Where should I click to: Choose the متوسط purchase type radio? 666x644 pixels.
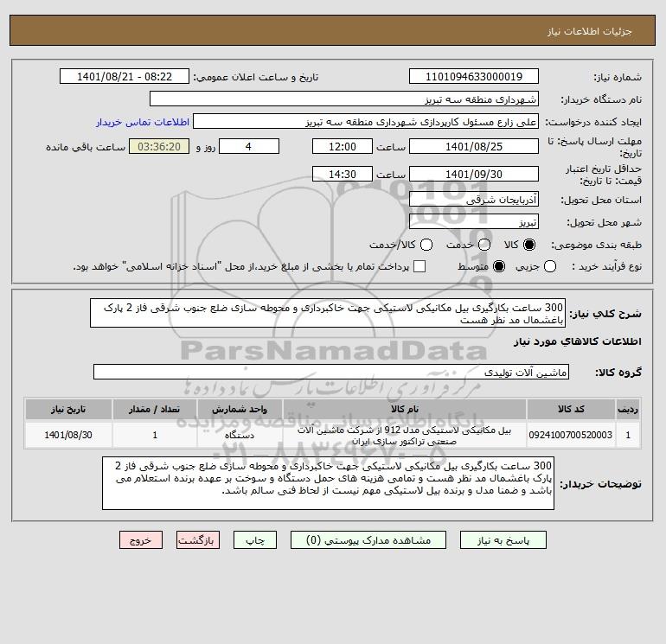tap(499, 266)
